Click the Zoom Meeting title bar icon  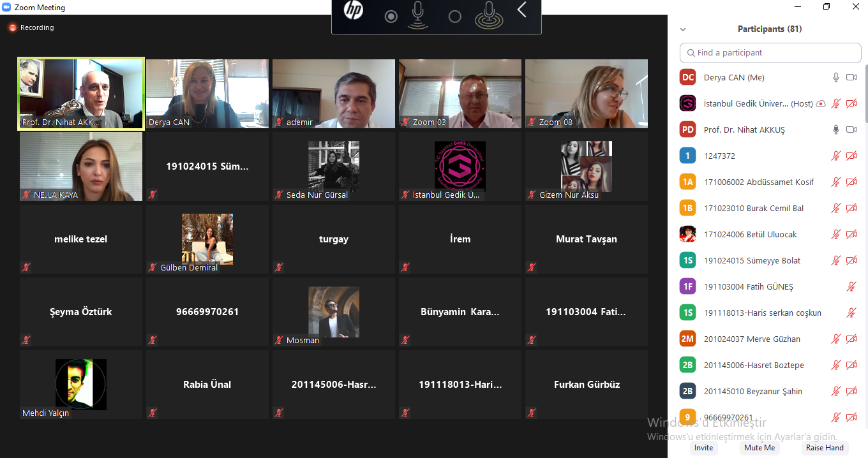(x=6, y=8)
